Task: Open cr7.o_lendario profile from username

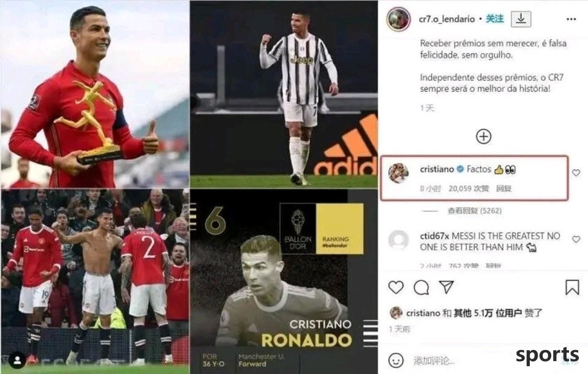Action: click(x=447, y=19)
